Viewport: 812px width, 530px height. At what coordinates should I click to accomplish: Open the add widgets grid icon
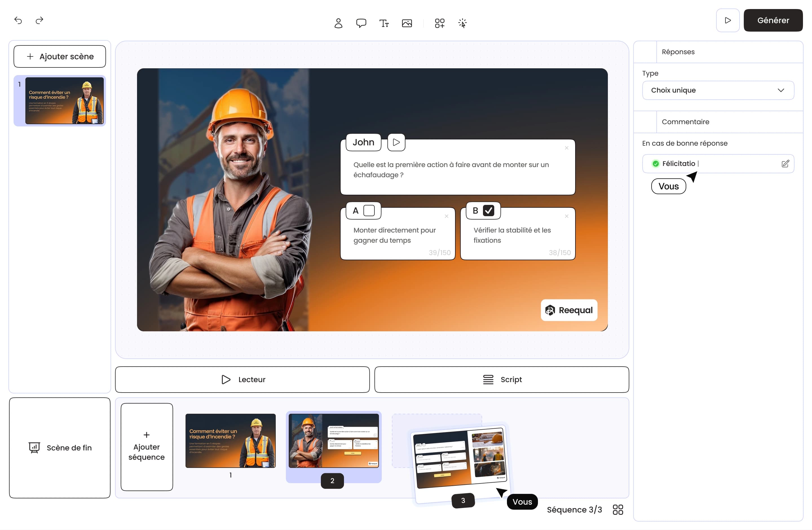[x=440, y=23]
